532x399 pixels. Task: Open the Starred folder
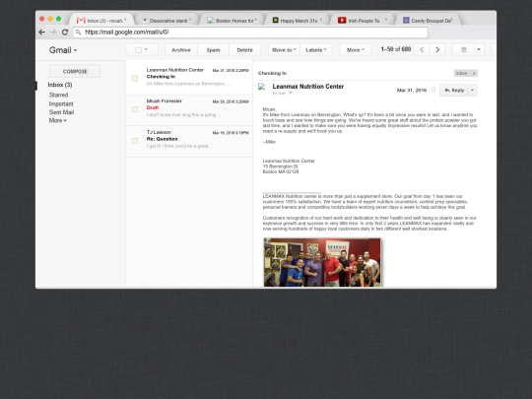[58, 95]
